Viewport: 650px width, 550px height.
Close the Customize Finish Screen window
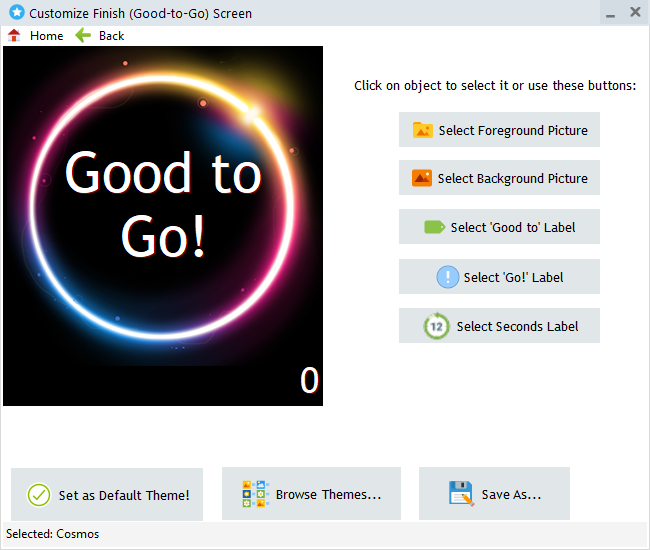[635, 12]
